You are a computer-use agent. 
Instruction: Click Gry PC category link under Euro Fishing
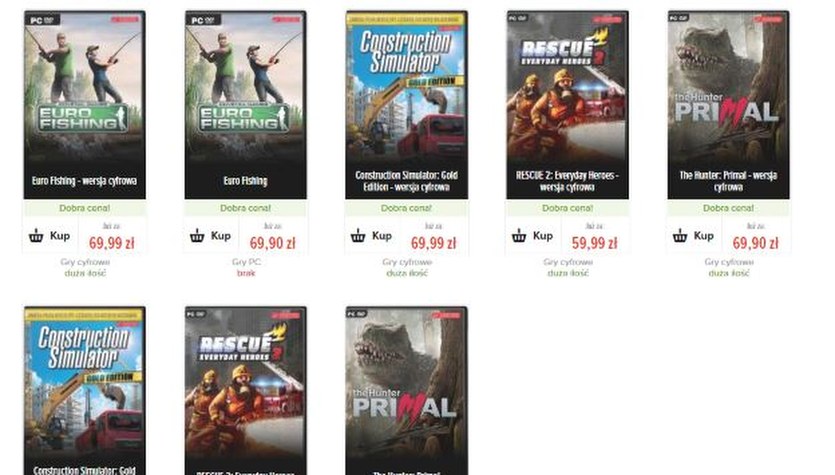coord(246,262)
